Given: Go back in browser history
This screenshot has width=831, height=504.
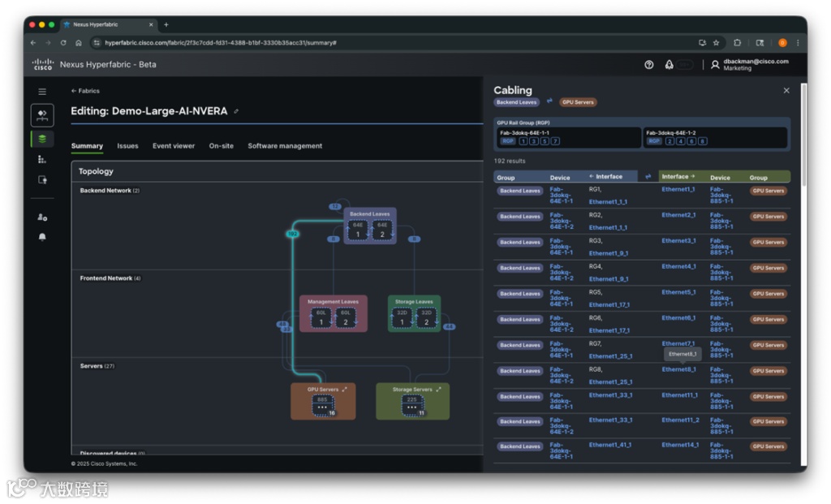Looking at the screenshot, I should pyautogui.click(x=33, y=43).
